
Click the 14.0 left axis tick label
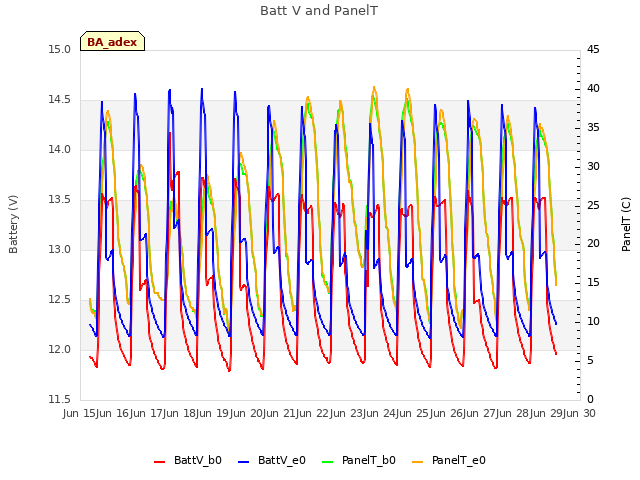(59, 149)
